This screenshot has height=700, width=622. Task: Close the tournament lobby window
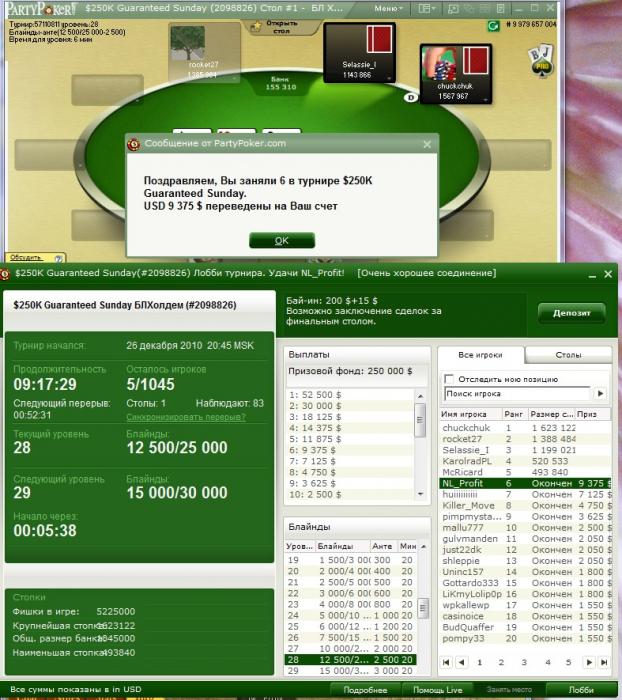pos(608,274)
